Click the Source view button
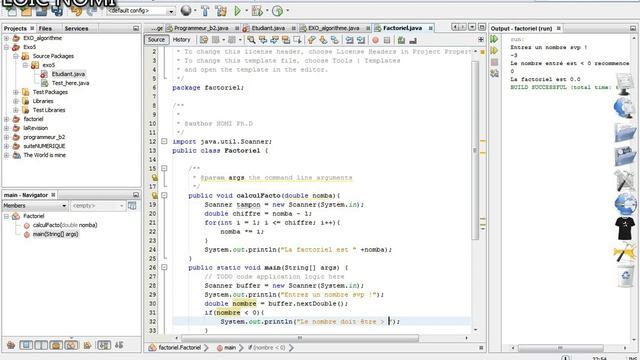640x360 pixels. point(156,40)
